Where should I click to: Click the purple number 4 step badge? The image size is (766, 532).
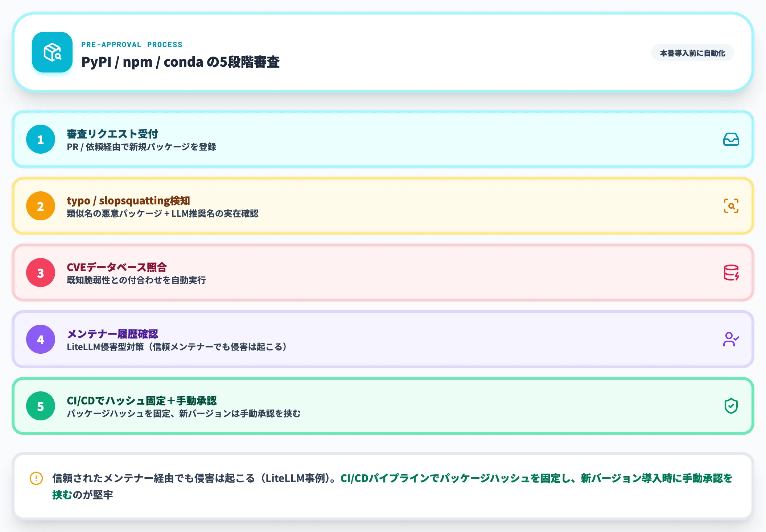[41, 339]
